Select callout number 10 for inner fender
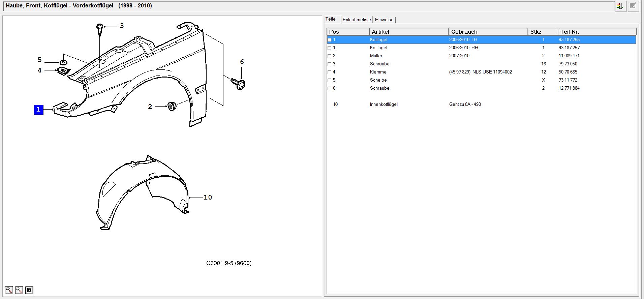 pos(208,197)
